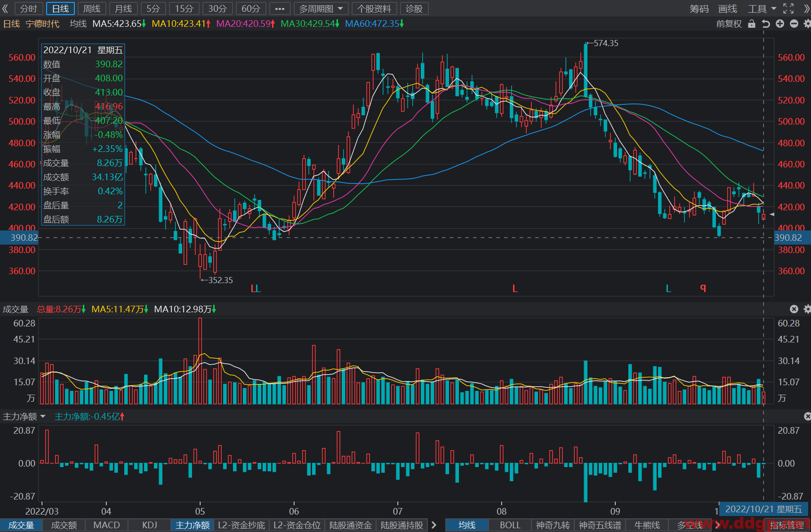Viewport: 811px width, 532px height.
Task: Enter fullscreen with the expand icon
Action: click(x=788, y=8)
